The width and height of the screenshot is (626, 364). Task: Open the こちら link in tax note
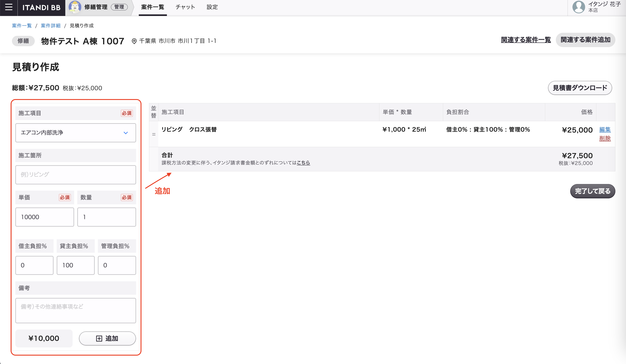[x=303, y=163]
